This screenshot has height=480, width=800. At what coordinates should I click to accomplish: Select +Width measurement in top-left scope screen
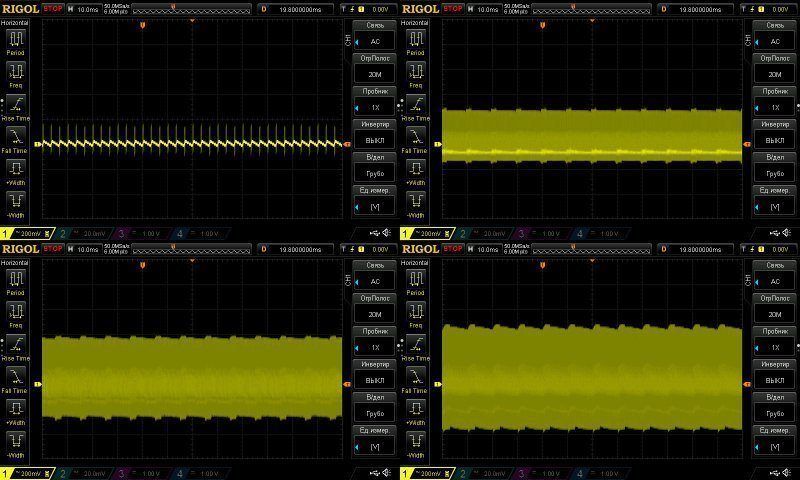click(16, 173)
